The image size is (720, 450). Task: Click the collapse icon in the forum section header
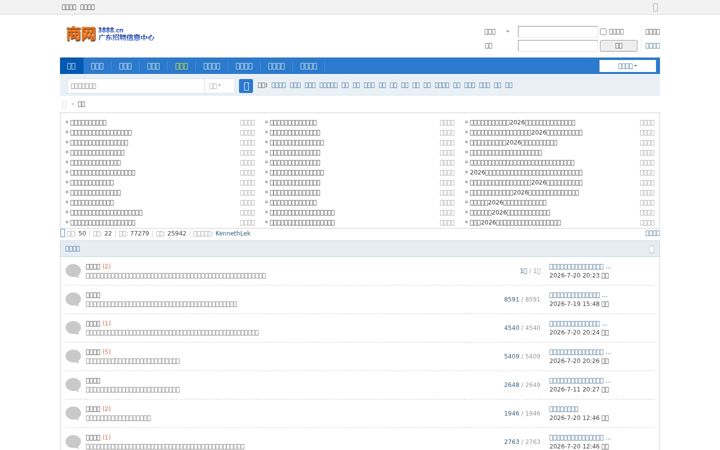[652, 249]
